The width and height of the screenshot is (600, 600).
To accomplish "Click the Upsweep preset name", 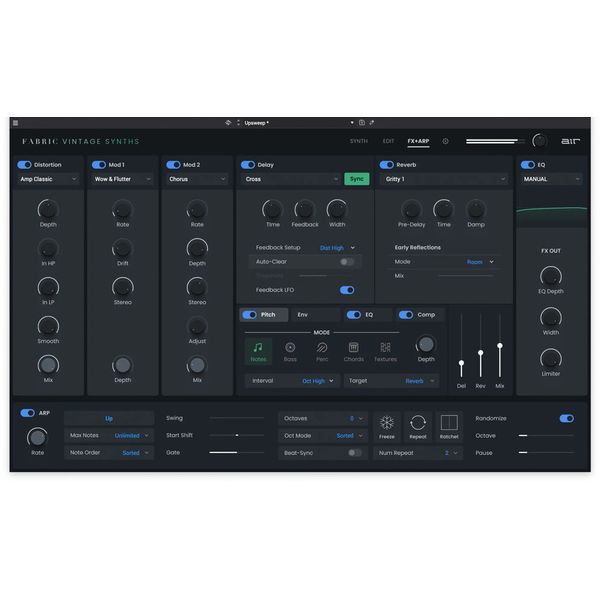I will point(256,123).
